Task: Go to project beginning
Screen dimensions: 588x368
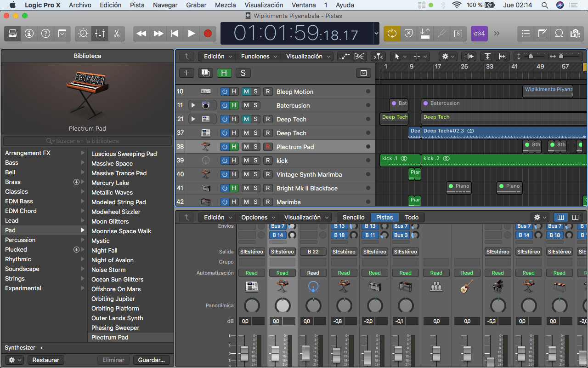Action: [175, 34]
